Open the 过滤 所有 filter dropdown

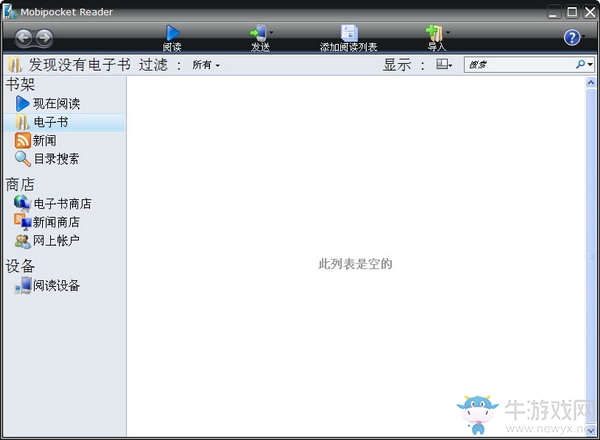[x=206, y=65]
